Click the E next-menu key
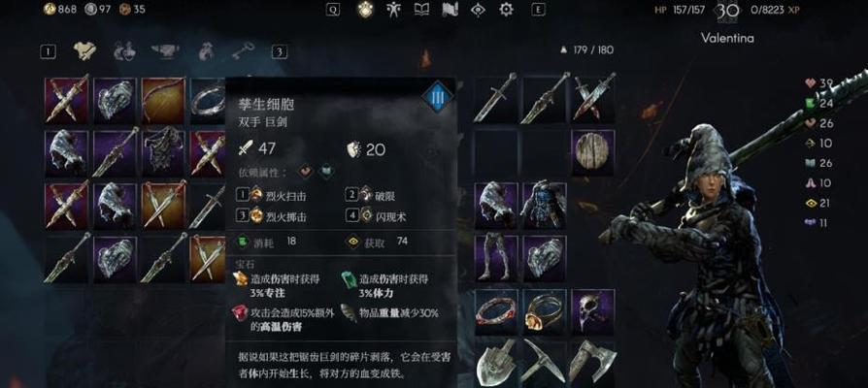Screen dimensions: 868x388 [538, 10]
